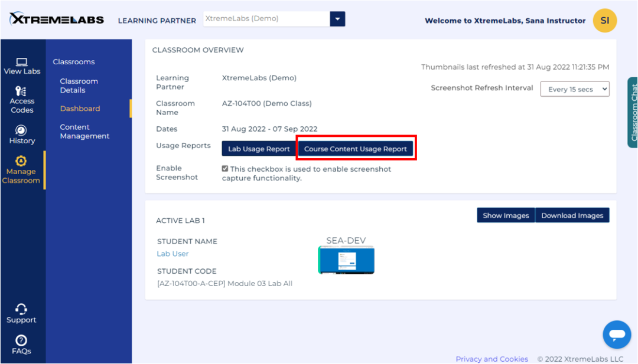This screenshot has height=364, width=638.
Task: Click the SEA-DEV lab thumbnail
Action: (346, 258)
